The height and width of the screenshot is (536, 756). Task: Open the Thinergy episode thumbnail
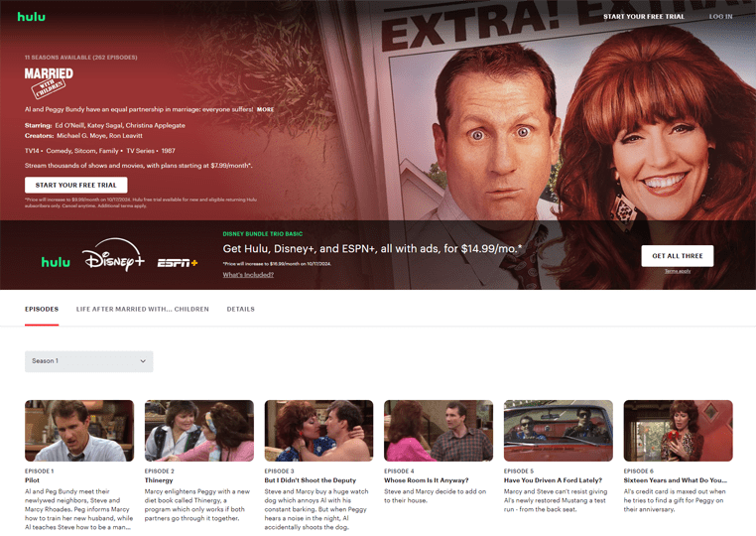[x=199, y=431]
